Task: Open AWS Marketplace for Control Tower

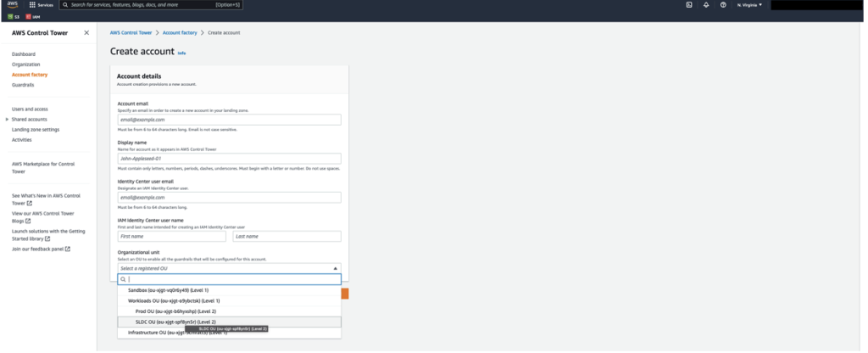Action: [x=43, y=167]
